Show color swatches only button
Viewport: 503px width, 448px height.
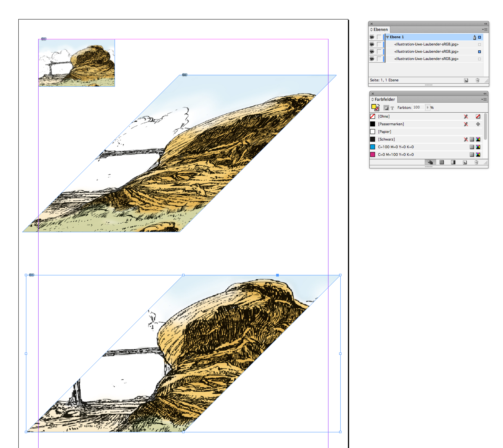click(442, 162)
